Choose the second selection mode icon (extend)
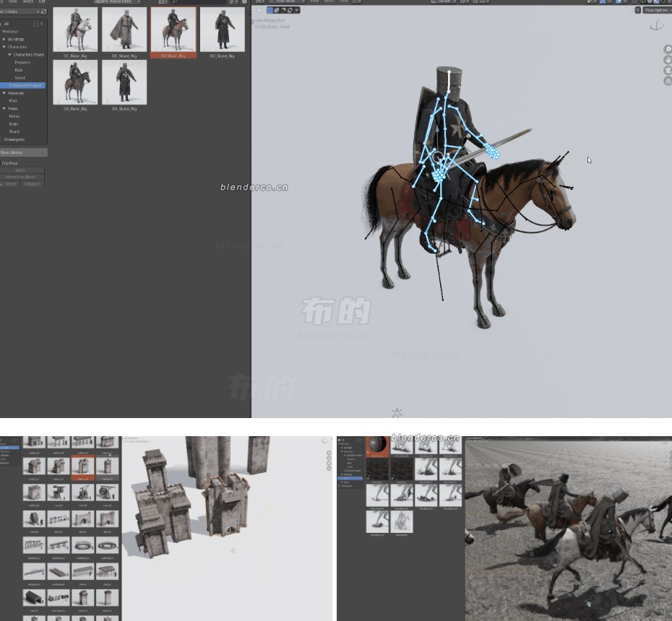This screenshot has width=672, height=621. pos(277,10)
